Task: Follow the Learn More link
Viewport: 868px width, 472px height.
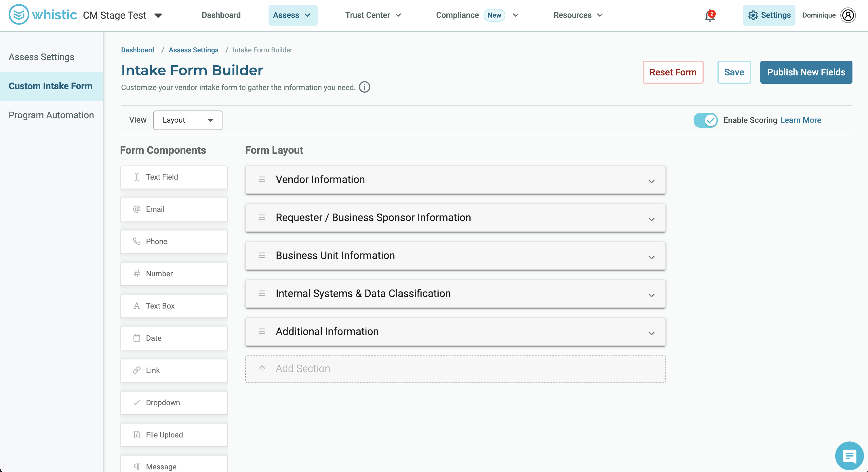Action: click(801, 120)
